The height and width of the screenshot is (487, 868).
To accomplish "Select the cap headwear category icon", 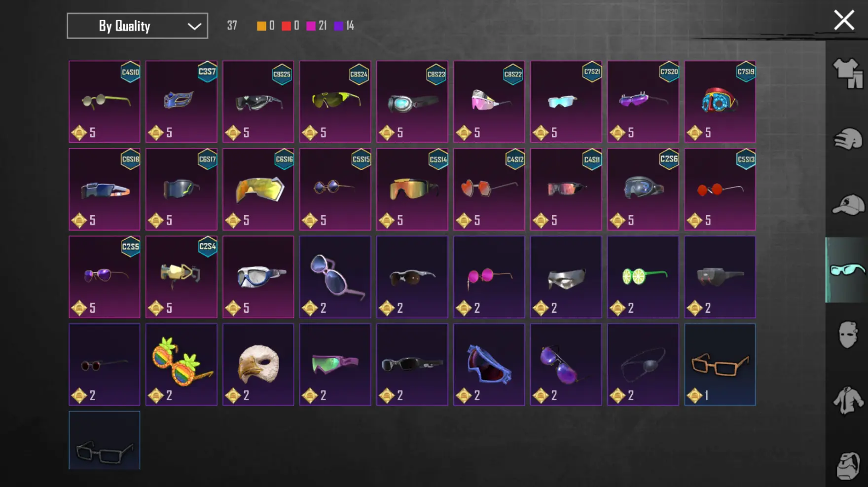I will pos(848,204).
